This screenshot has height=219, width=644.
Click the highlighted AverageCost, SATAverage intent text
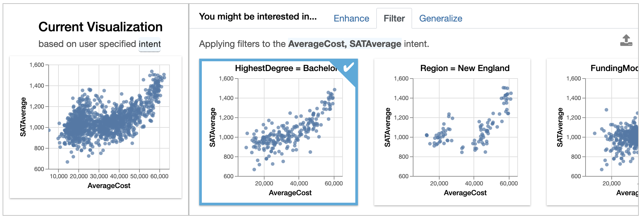tap(345, 44)
